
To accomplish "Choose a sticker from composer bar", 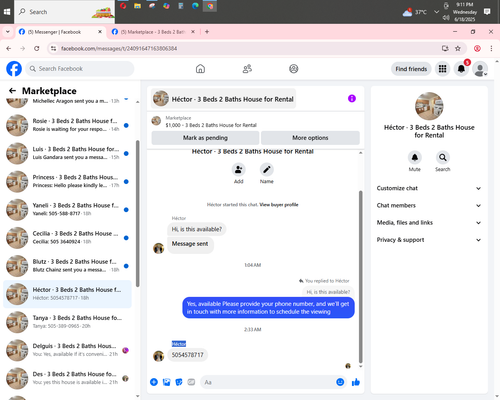I will pos(179,382).
